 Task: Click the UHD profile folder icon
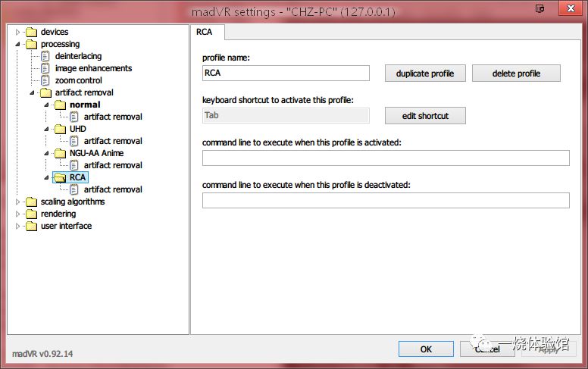tap(61, 129)
